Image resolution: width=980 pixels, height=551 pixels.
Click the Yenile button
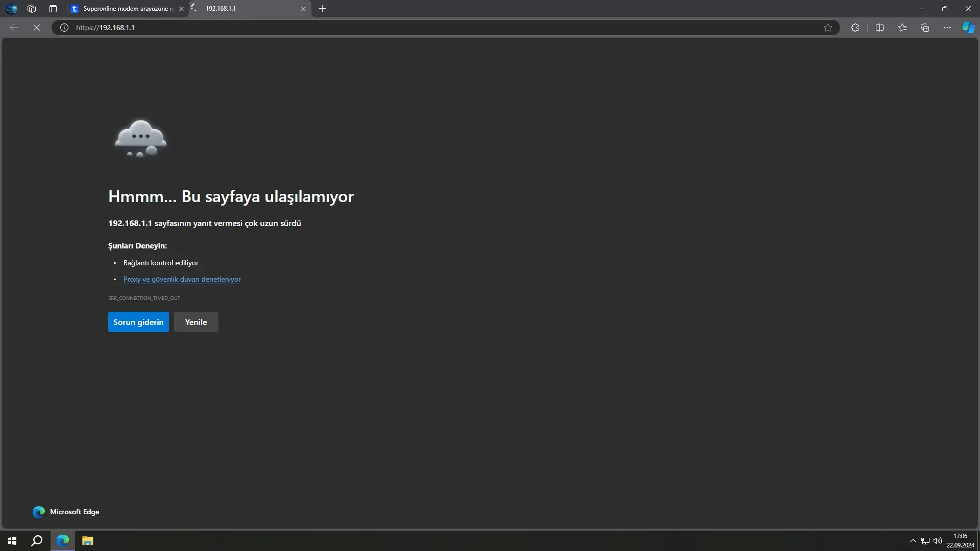pos(196,322)
